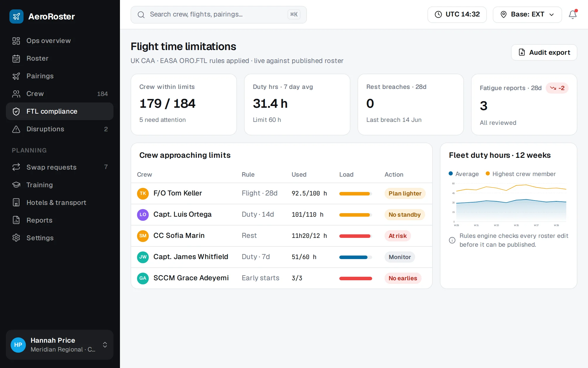Click the Swap requests arrows icon
This screenshot has height=368, width=588.
click(16, 167)
